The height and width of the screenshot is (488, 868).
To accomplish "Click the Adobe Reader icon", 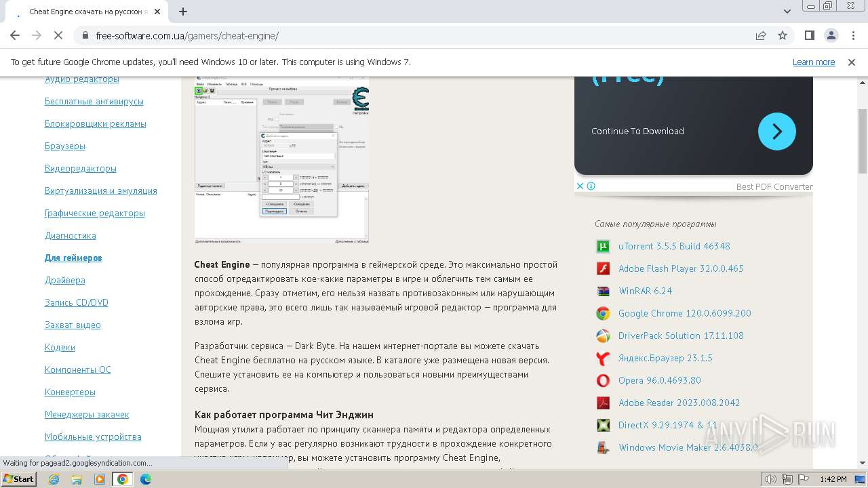I will pyautogui.click(x=603, y=403).
